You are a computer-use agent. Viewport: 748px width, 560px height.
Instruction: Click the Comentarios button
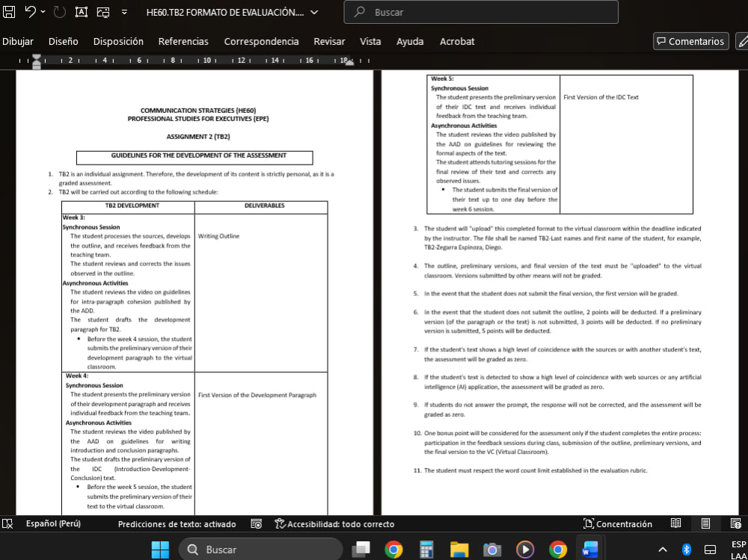click(x=690, y=42)
